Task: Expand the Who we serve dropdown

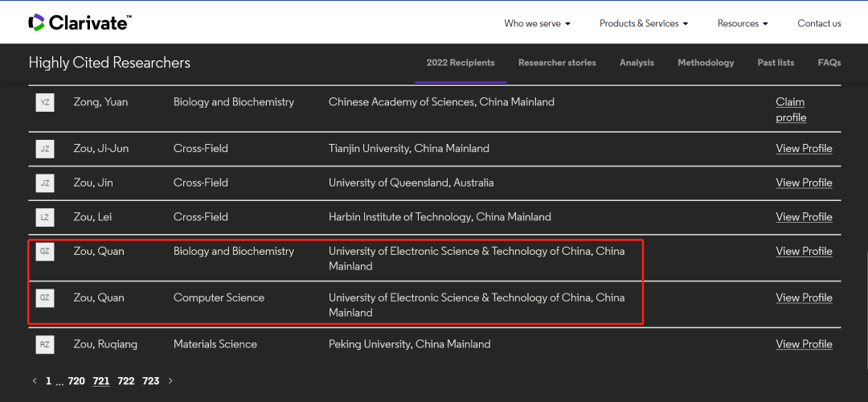Action: 537,23
